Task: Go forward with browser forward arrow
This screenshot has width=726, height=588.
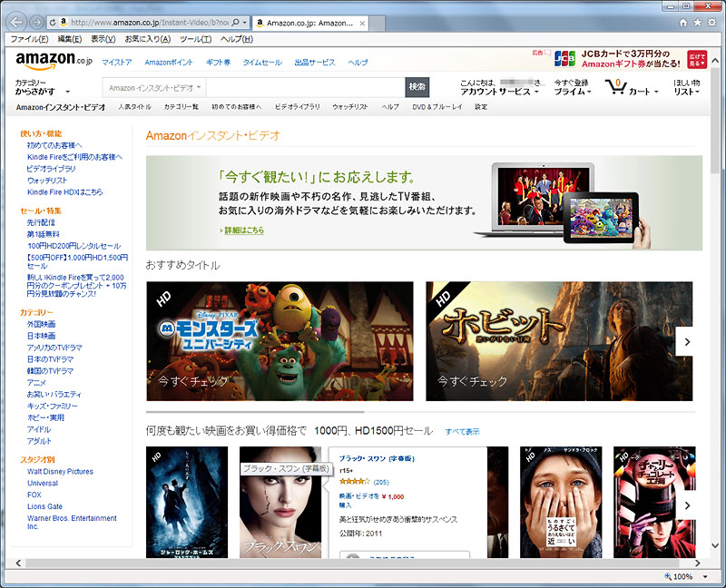Action: coord(36,22)
